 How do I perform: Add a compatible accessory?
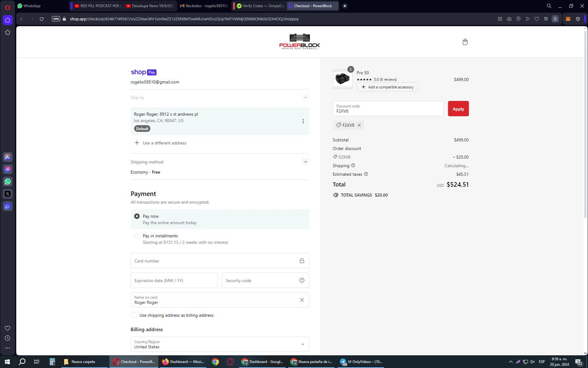387,87
